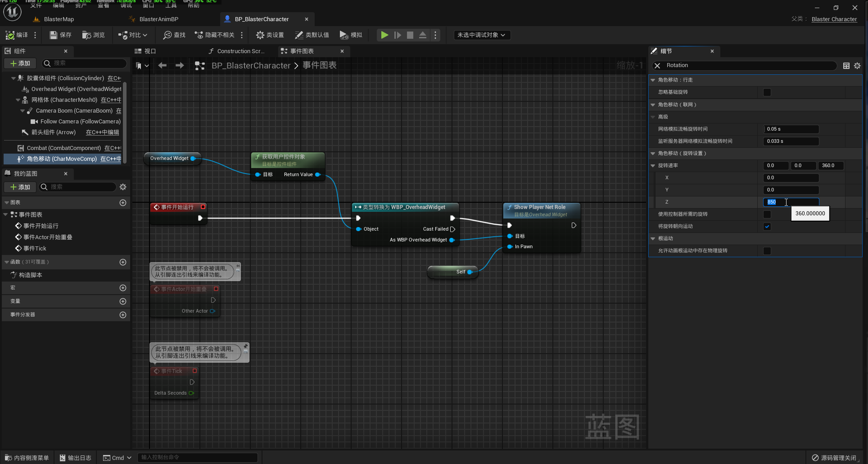Add new variable with plus icon
The width and height of the screenshot is (868, 464).
[123, 301]
